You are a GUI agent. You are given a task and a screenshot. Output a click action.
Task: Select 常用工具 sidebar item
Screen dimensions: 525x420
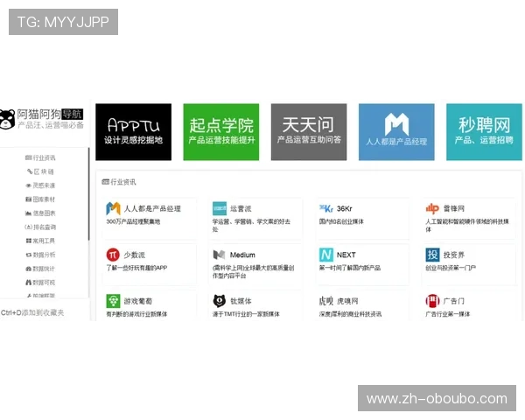(40, 241)
